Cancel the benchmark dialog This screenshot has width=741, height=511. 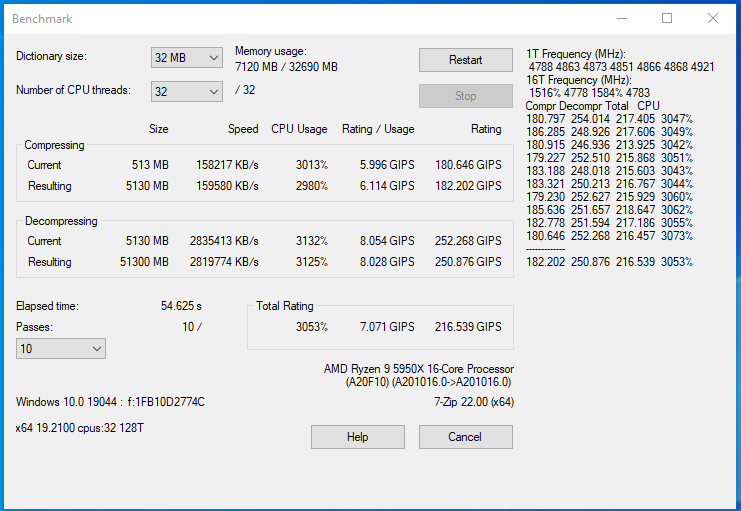465,437
